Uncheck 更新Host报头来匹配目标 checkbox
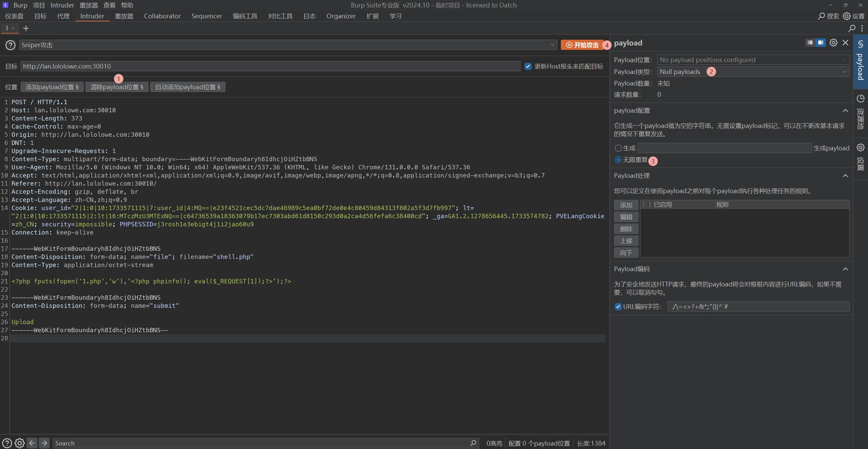This screenshot has height=449, width=868. click(x=528, y=66)
